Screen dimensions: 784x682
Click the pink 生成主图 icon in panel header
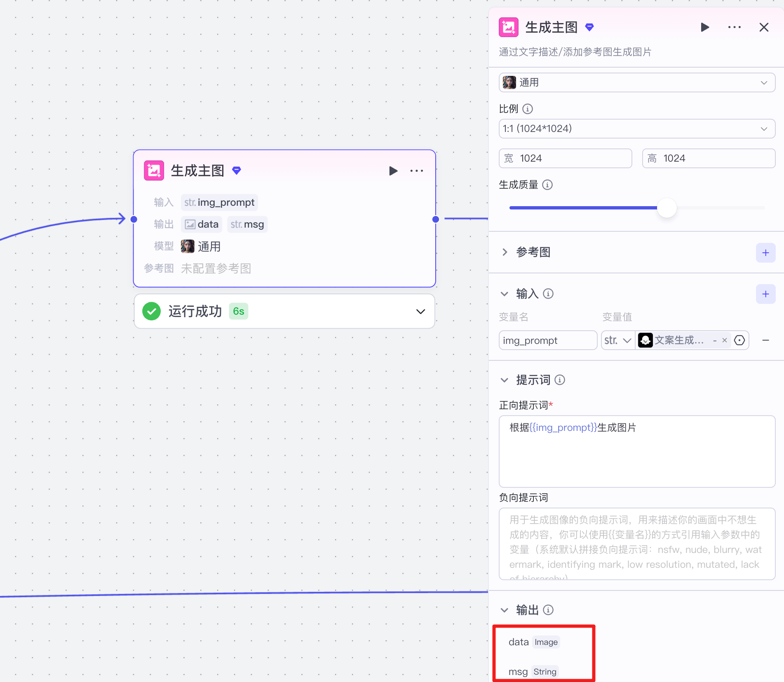[x=509, y=27]
